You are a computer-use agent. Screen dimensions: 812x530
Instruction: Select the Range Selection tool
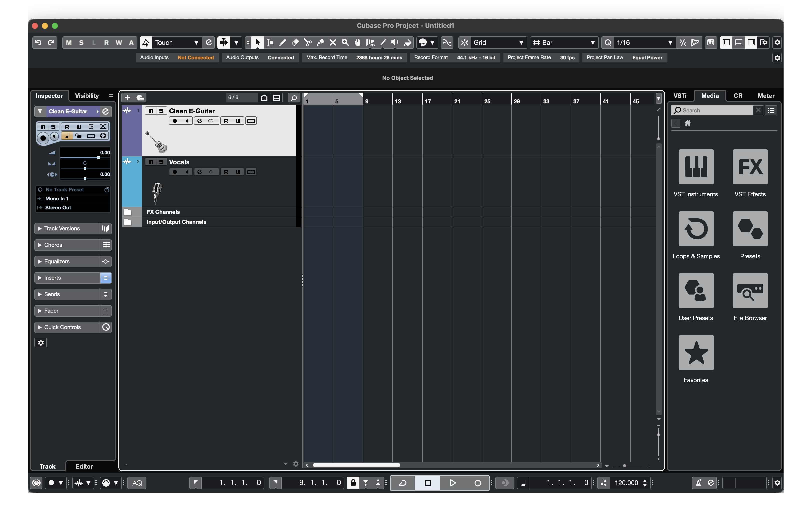tap(270, 43)
